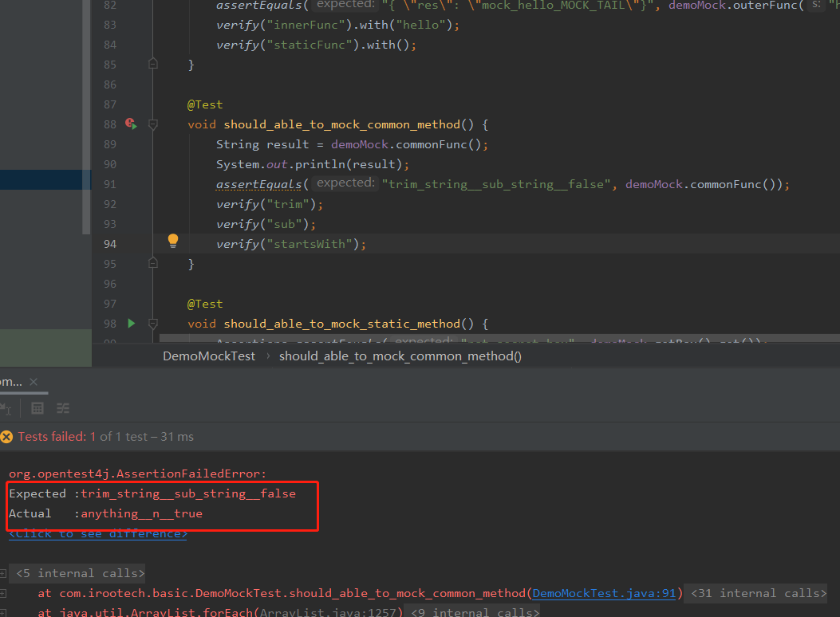Screen dimensions: 840x617
Task: Click the @Test annotation on line 87
Action: 205,104
